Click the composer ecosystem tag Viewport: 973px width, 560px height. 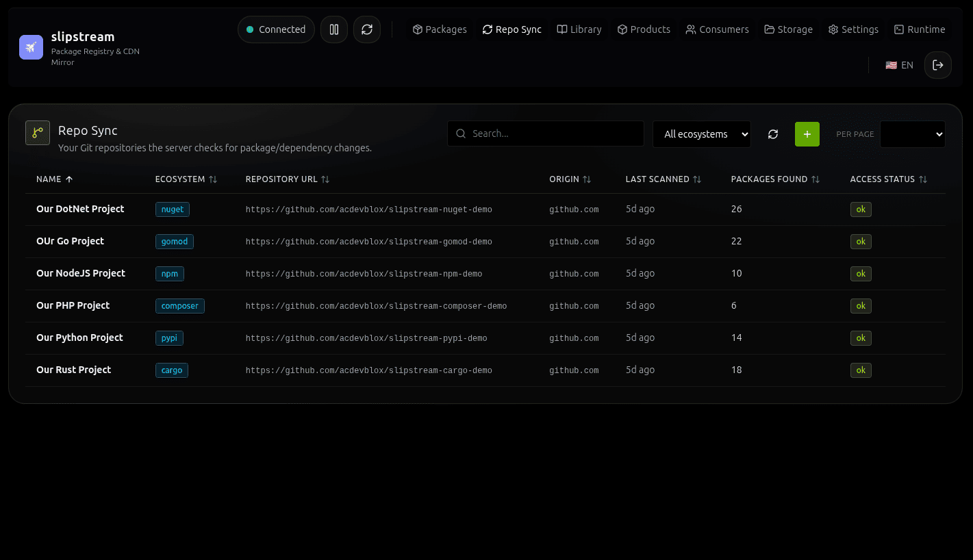(180, 306)
